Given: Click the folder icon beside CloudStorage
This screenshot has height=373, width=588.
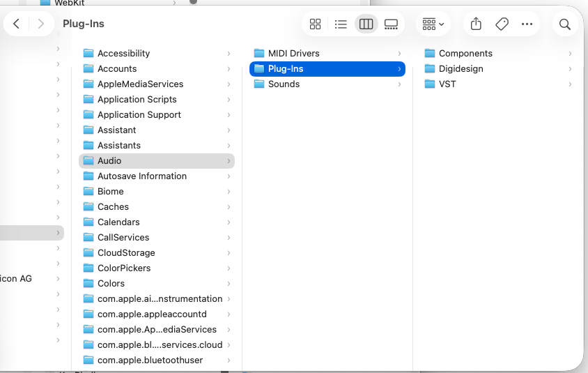Looking at the screenshot, I should tap(88, 252).
